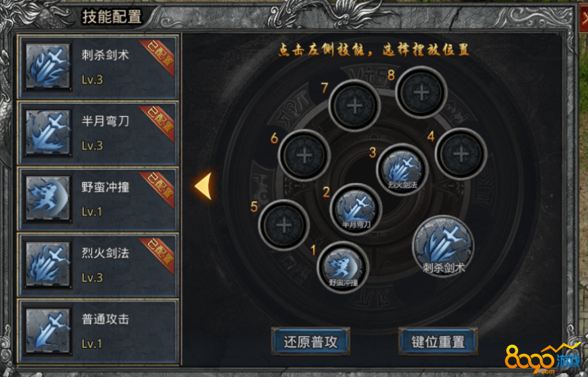The width and height of the screenshot is (588, 377).
Task: Add a skill to empty slot 7
Action: point(354,106)
